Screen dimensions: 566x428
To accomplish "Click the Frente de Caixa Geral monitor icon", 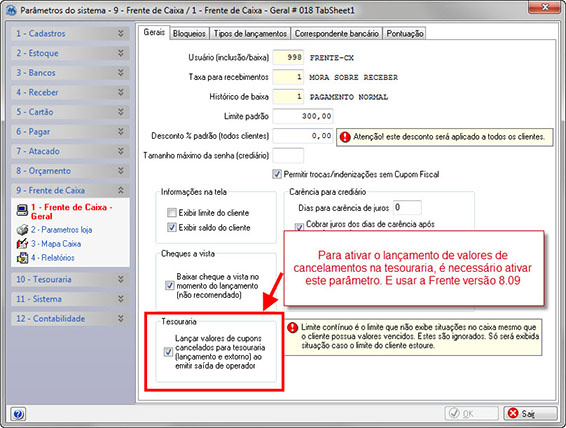I will (22, 210).
